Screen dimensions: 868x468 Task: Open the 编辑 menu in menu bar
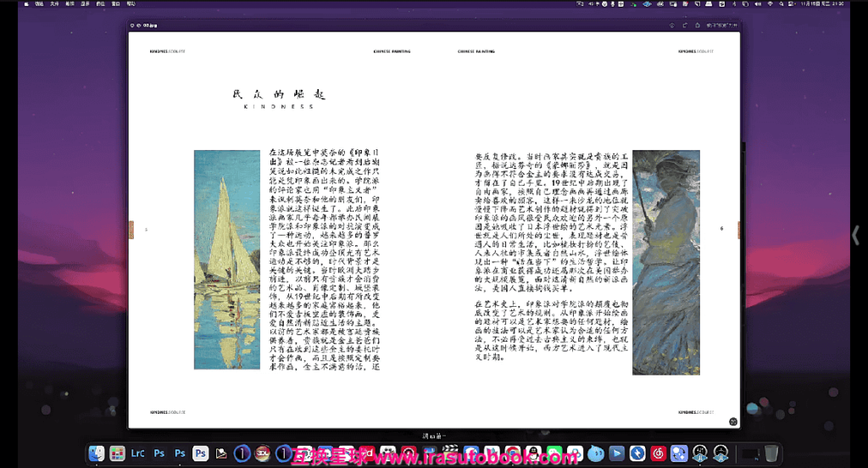click(70, 3)
